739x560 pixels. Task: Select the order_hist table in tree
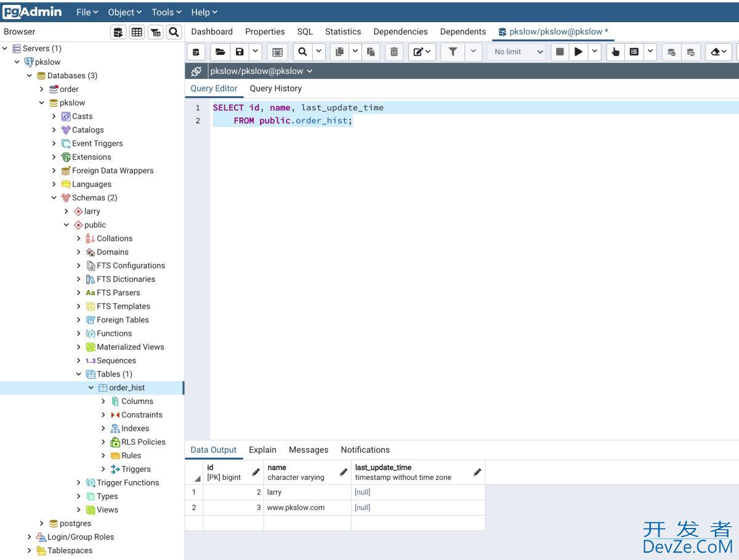[127, 388]
